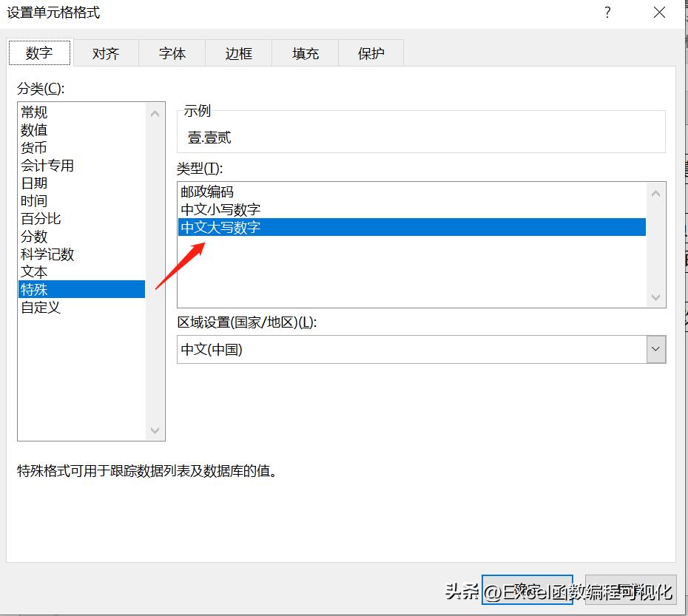Select 邮政编码 type
Image resolution: width=688 pixels, height=616 pixels.
tap(208, 192)
